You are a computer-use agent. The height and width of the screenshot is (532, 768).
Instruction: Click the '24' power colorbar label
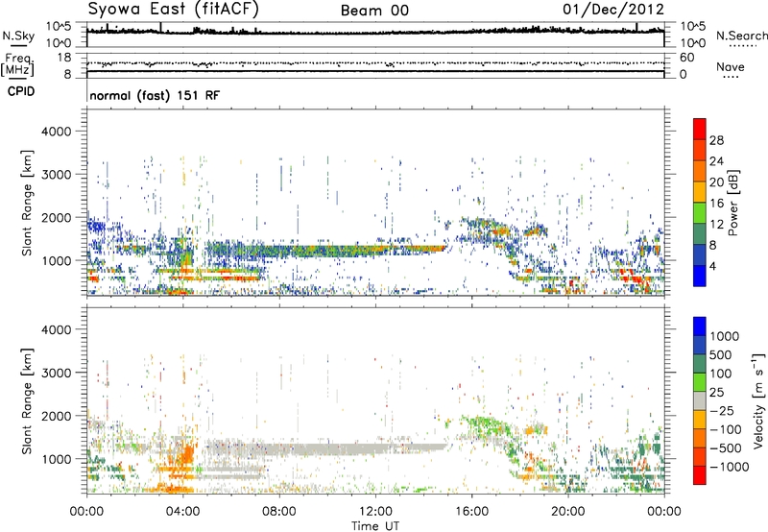click(716, 161)
